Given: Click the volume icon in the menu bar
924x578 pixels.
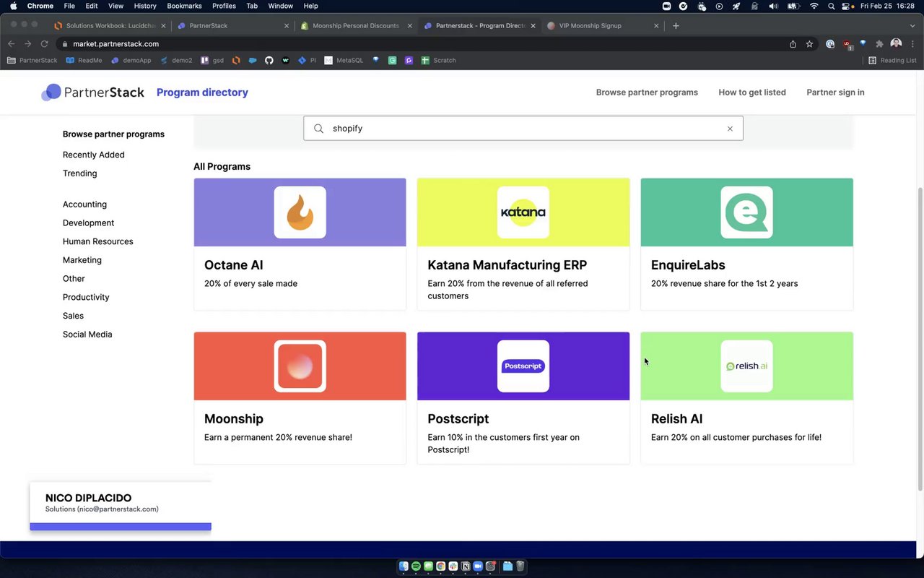Looking at the screenshot, I should 774,6.
